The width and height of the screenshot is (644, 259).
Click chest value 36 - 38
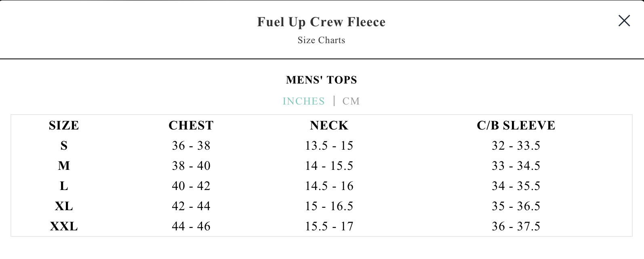pos(191,146)
